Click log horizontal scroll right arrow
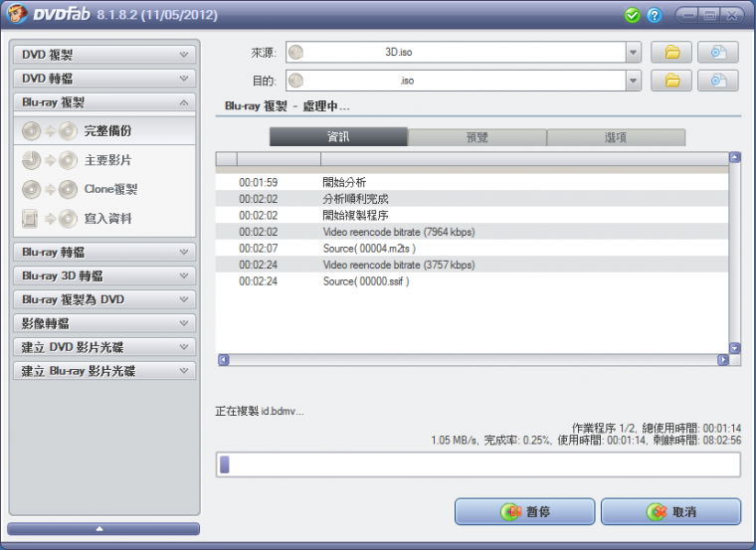The height and width of the screenshot is (550, 756). pyautogui.click(x=723, y=360)
